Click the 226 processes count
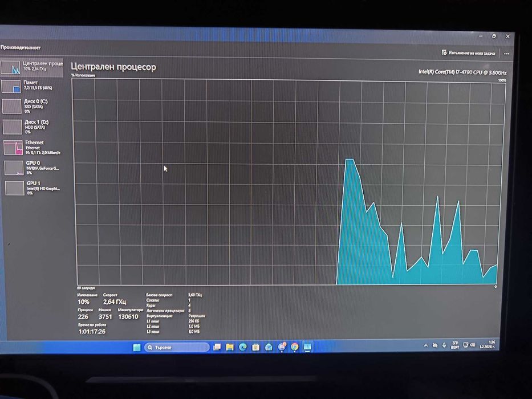 tap(83, 316)
